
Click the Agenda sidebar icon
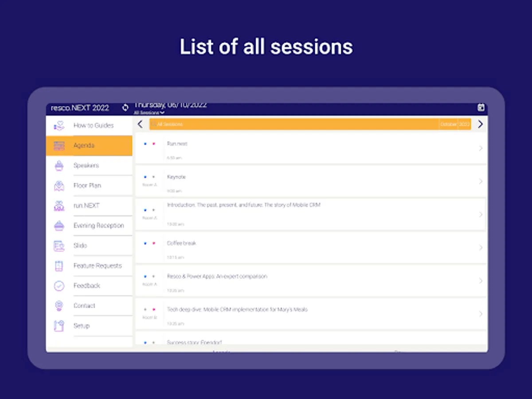pos(59,145)
